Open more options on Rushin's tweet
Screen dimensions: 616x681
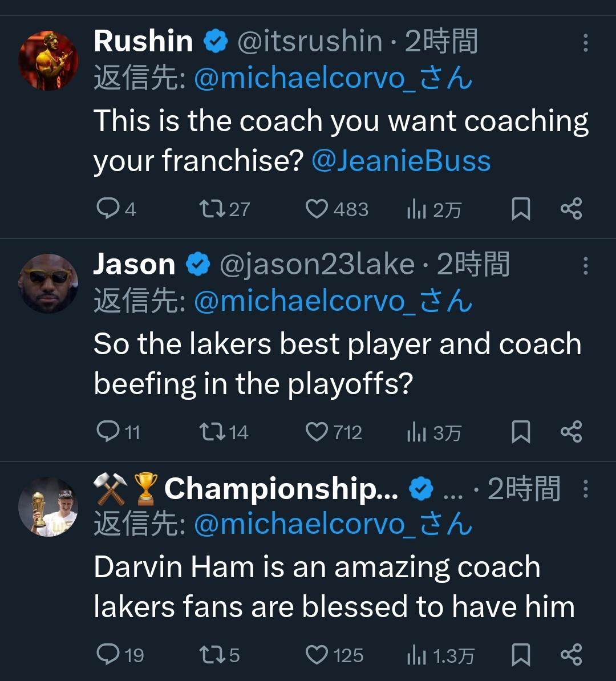pos(585,43)
